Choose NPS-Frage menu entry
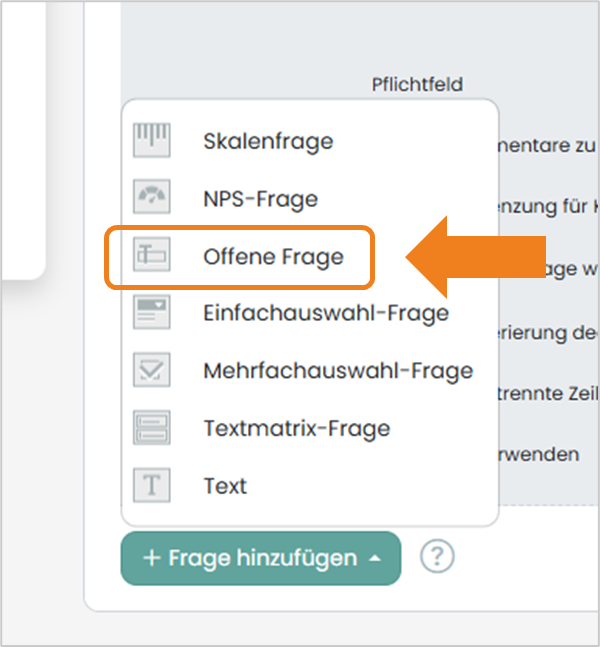This screenshot has height=647, width=600. click(261, 199)
